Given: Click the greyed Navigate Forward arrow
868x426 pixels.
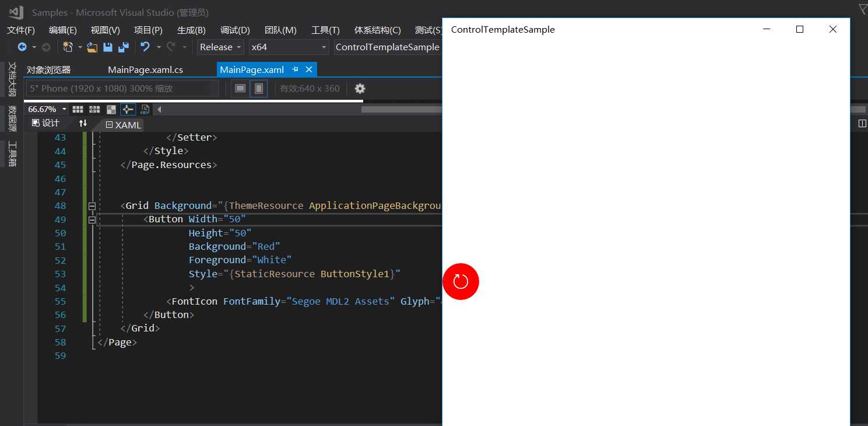Looking at the screenshot, I should pos(46,47).
